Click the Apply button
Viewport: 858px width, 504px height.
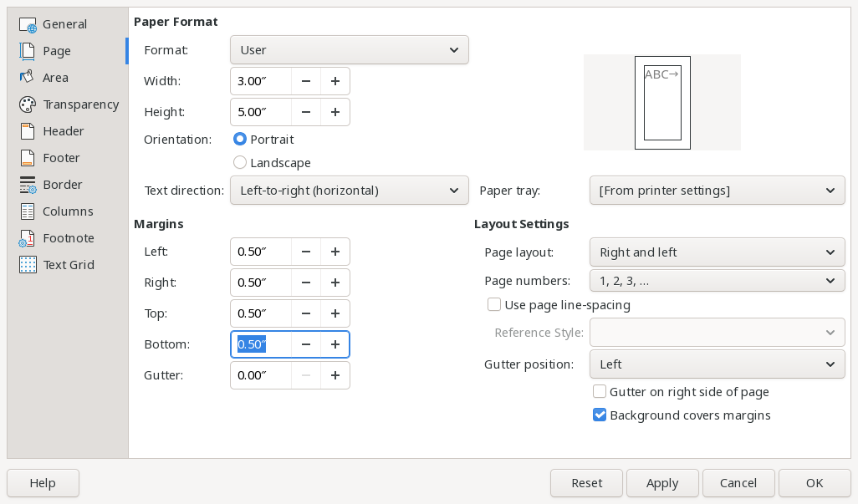point(662,483)
